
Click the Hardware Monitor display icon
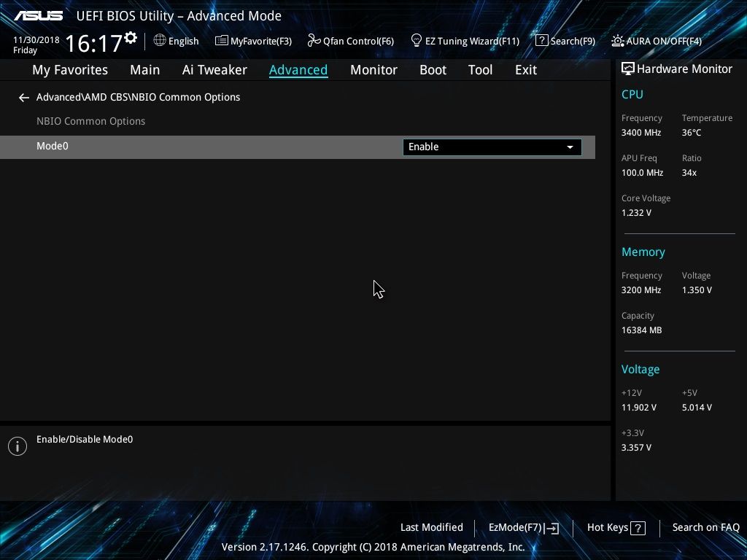click(628, 69)
